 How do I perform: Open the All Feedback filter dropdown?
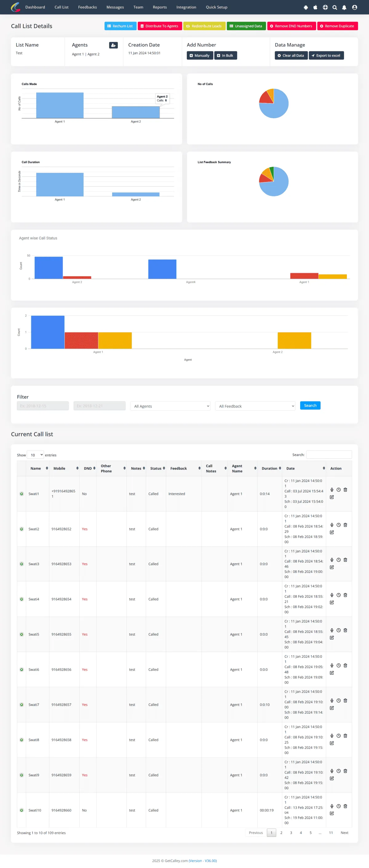tap(255, 406)
